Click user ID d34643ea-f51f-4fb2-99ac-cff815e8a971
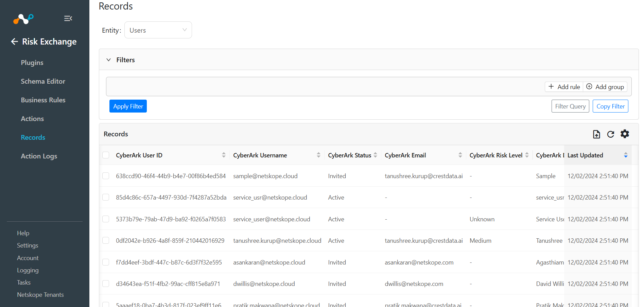This screenshot has height=307, width=644. (168, 284)
